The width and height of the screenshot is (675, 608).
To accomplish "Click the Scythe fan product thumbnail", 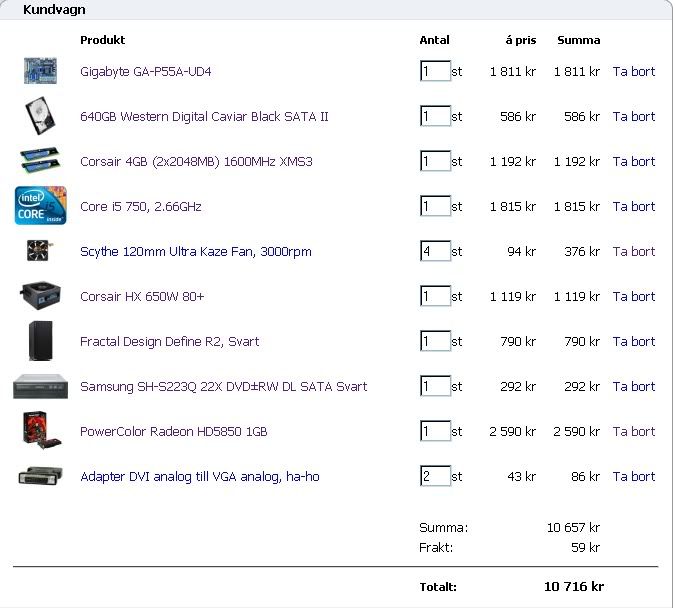I will point(41,251).
